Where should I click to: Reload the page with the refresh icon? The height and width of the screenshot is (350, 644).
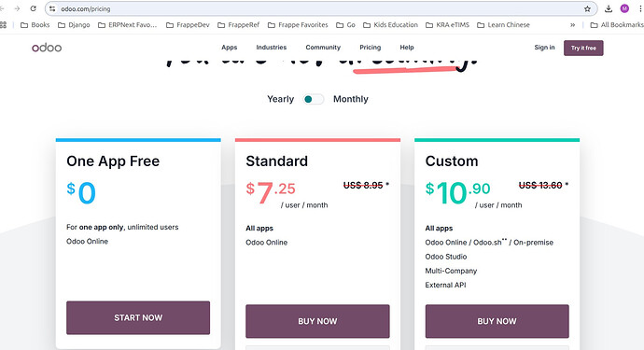pyautogui.click(x=34, y=8)
